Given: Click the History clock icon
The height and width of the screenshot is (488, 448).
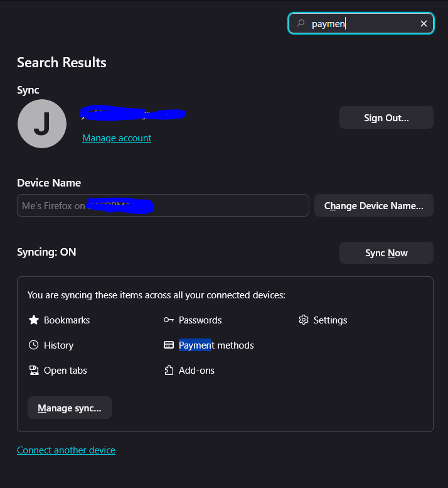Looking at the screenshot, I should tap(34, 345).
